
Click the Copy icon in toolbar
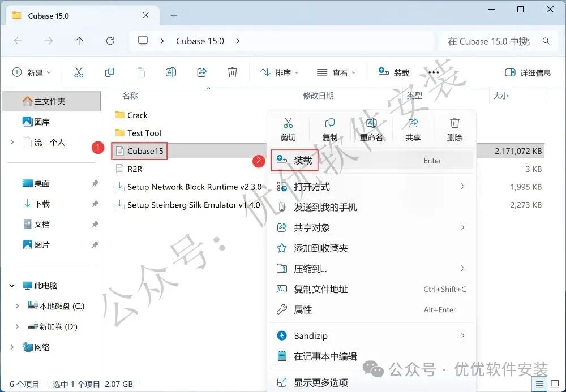[109, 72]
